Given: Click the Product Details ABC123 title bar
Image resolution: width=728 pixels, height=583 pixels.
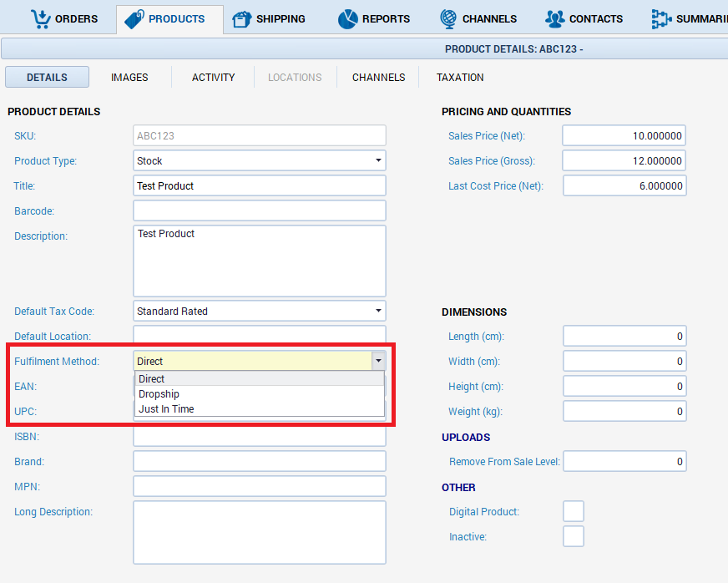Looking at the screenshot, I should [365, 48].
